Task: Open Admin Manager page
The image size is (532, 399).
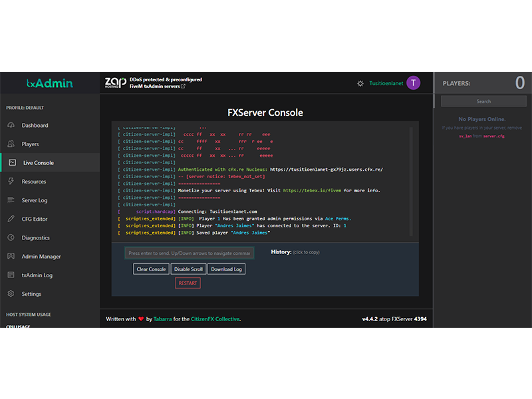Action: (x=51, y=257)
